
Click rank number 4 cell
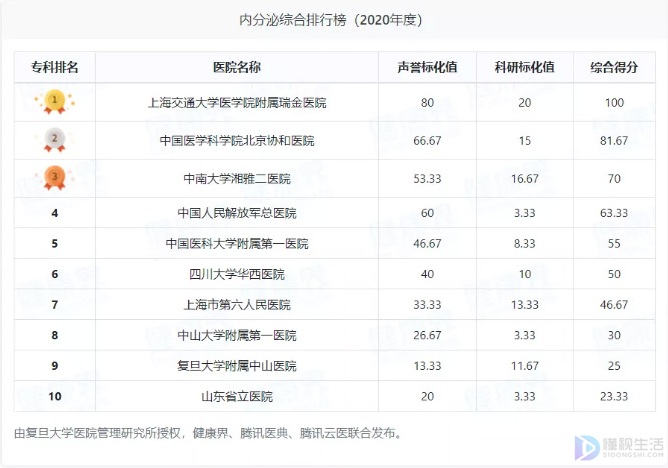(55, 213)
